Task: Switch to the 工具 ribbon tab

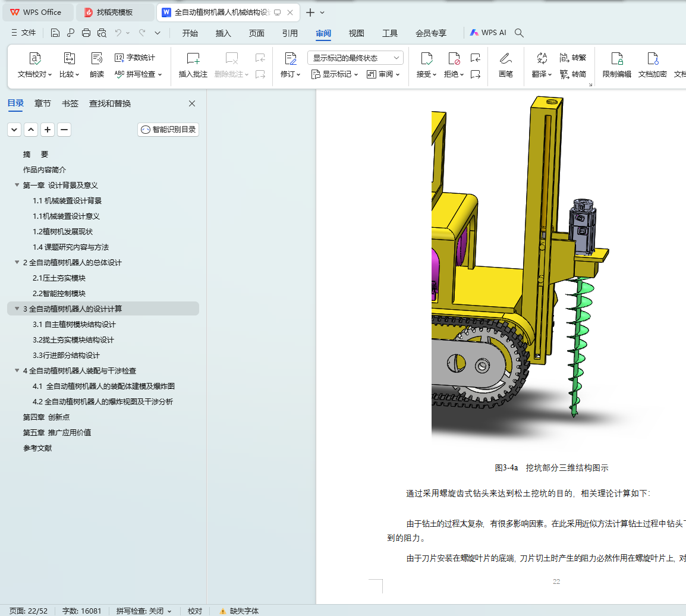Action: click(390, 33)
